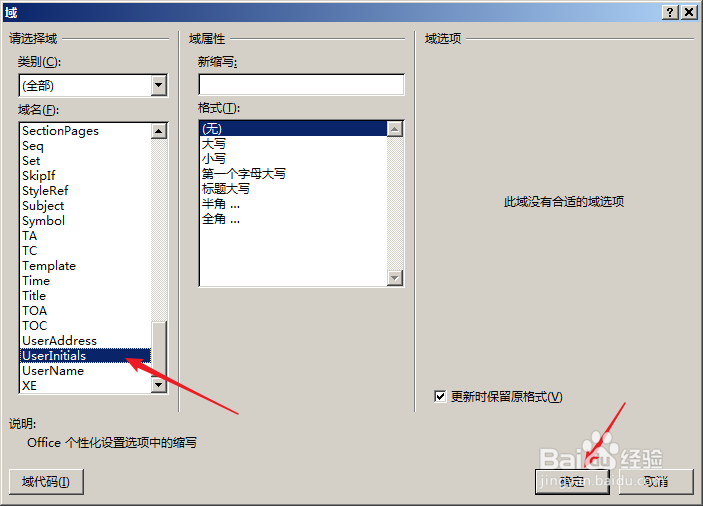Click the field list scrollbar thumb
The image size is (703, 506).
(x=159, y=349)
